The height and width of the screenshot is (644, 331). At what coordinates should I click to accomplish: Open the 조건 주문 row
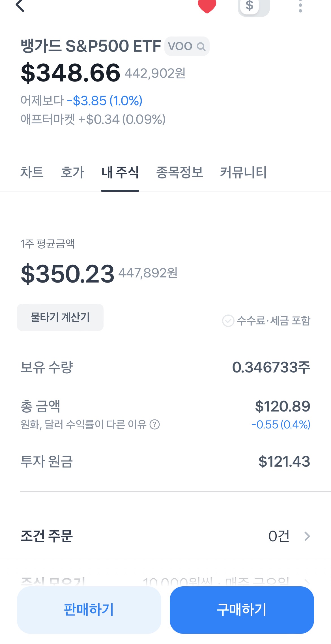pyautogui.click(x=165, y=536)
